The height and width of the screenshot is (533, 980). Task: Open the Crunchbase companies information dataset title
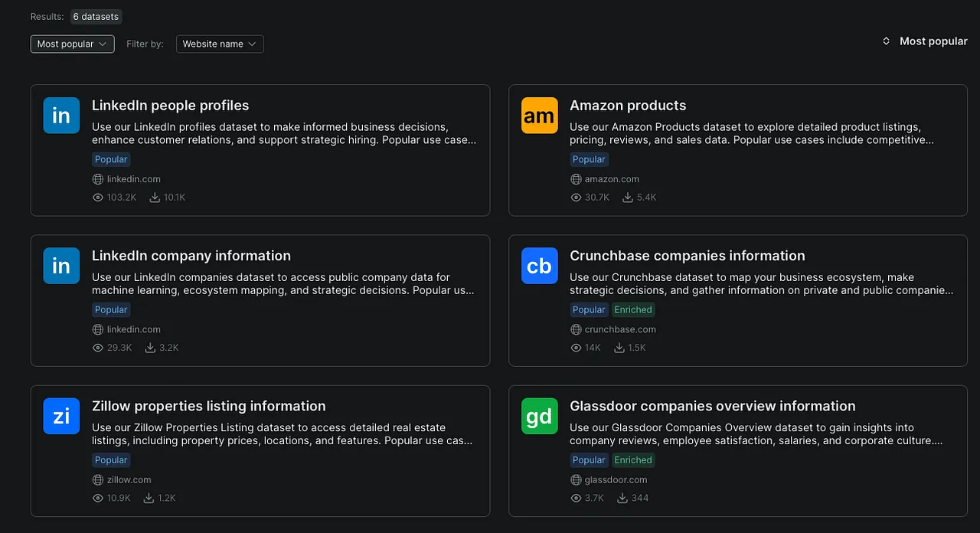click(688, 256)
